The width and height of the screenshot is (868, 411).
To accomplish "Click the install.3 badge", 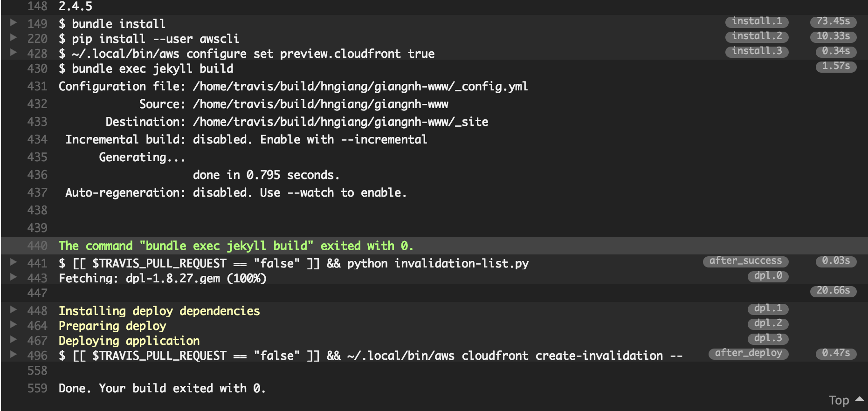I will pyautogui.click(x=757, y=51).
